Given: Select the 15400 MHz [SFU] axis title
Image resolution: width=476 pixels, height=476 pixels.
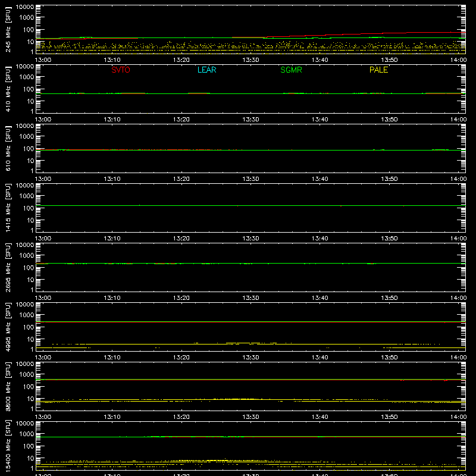Looking at the screenshot, I should (8, 446).
